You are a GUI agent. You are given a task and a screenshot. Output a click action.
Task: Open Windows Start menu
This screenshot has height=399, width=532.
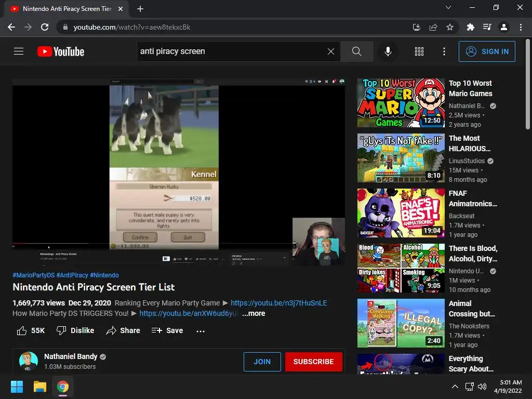(x=17, y=387)
